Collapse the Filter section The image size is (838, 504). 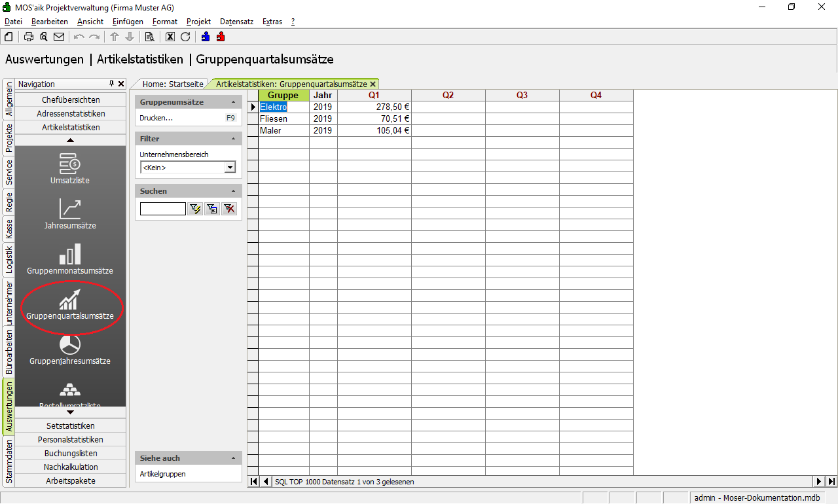point(234,139)
